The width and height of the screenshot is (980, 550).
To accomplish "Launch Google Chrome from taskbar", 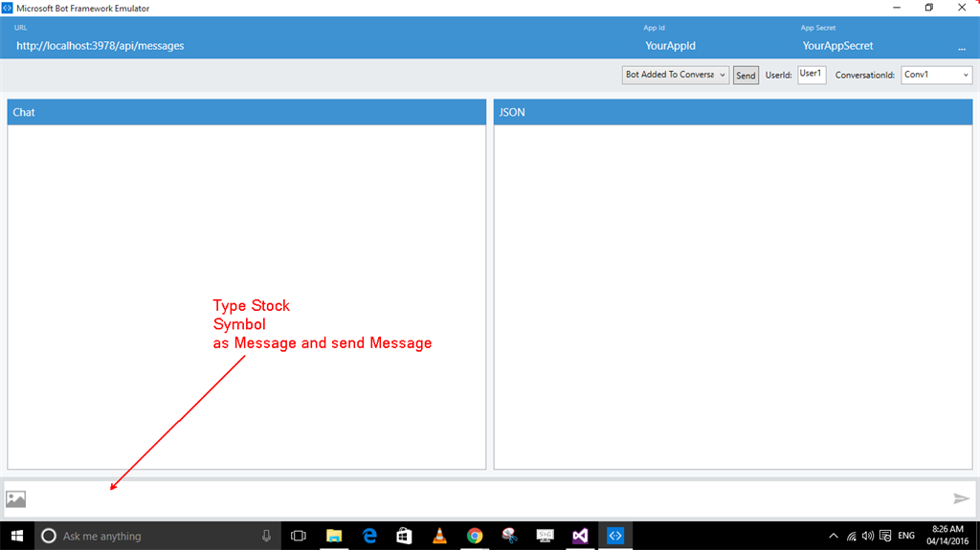I will [475, 536].
